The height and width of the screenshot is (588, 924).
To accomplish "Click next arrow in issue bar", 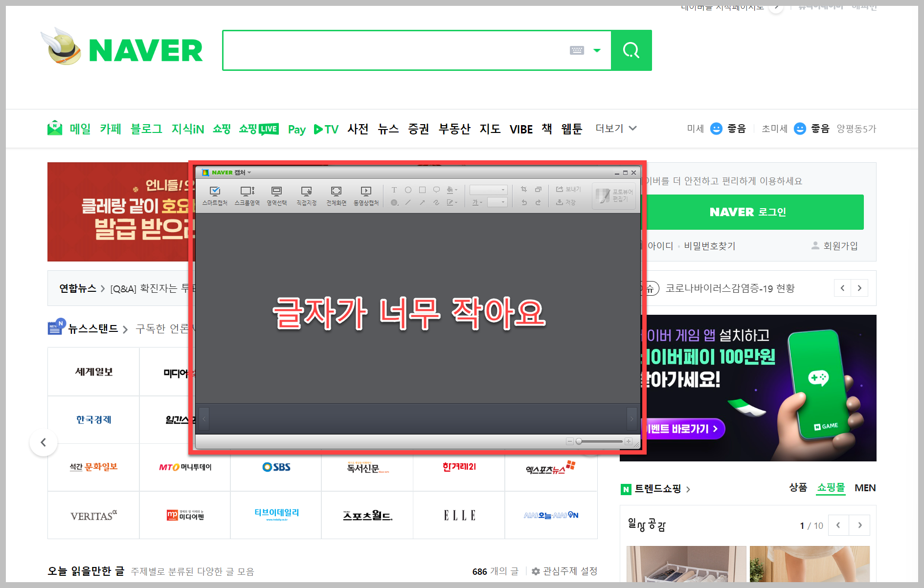I will click(859, 288).
